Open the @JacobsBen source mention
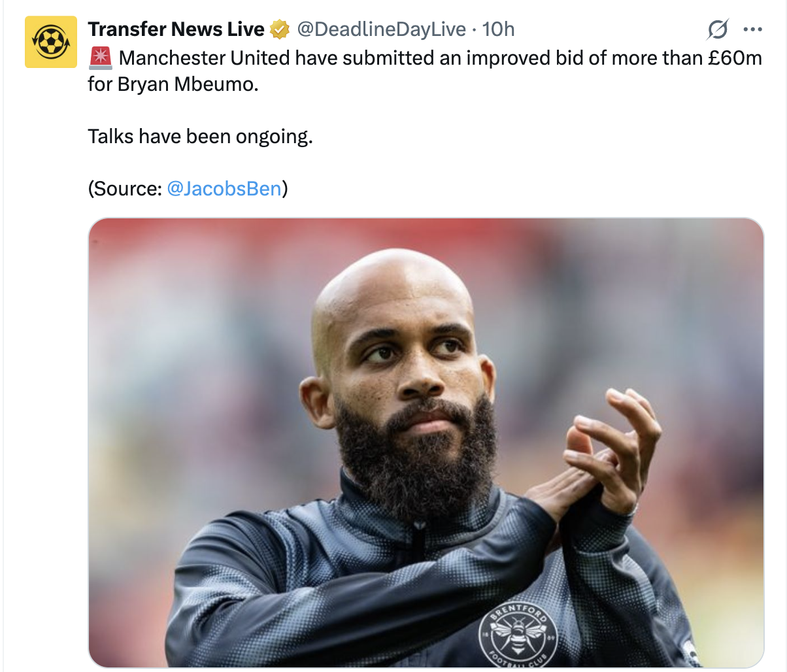 pos(224,188)
